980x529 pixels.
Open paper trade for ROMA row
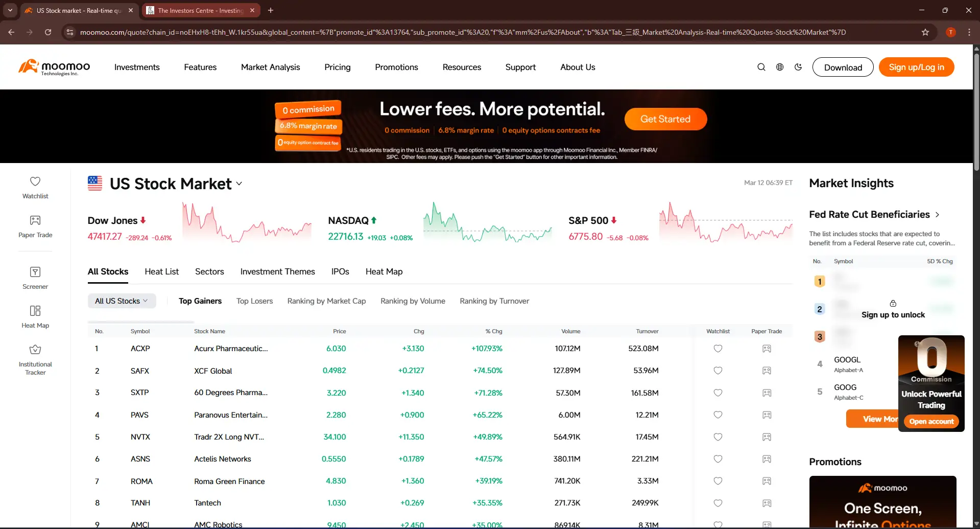(x=767, y=481)
